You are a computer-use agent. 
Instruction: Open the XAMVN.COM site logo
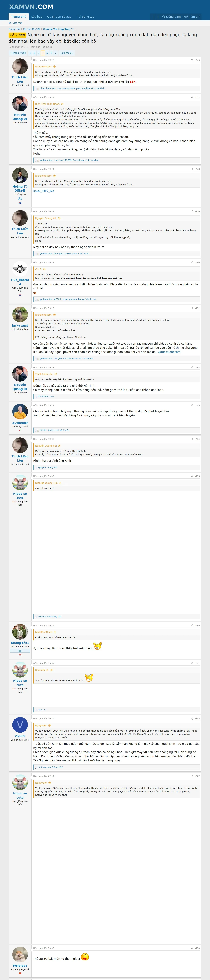(x=31, y=7)
